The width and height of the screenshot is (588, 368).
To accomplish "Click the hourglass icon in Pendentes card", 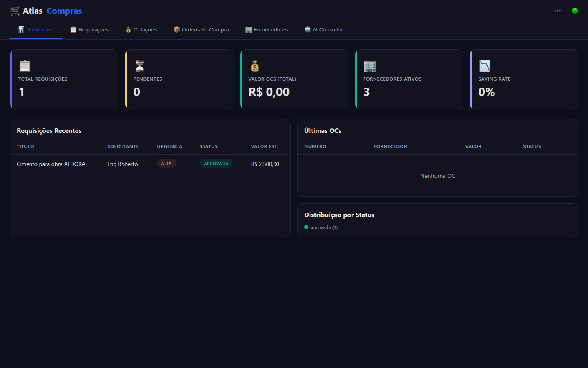I will [140, 66].
